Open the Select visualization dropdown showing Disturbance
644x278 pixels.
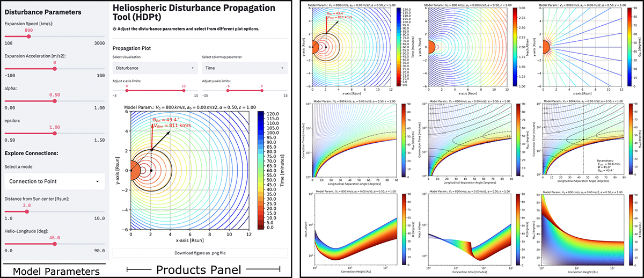click(154, 68)
